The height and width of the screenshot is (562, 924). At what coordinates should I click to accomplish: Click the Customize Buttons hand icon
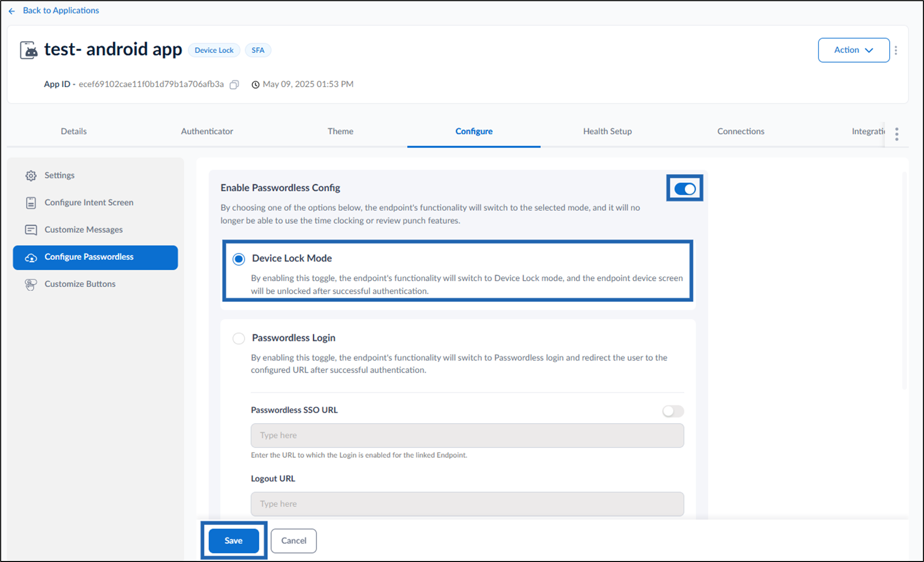coord(31,284)
